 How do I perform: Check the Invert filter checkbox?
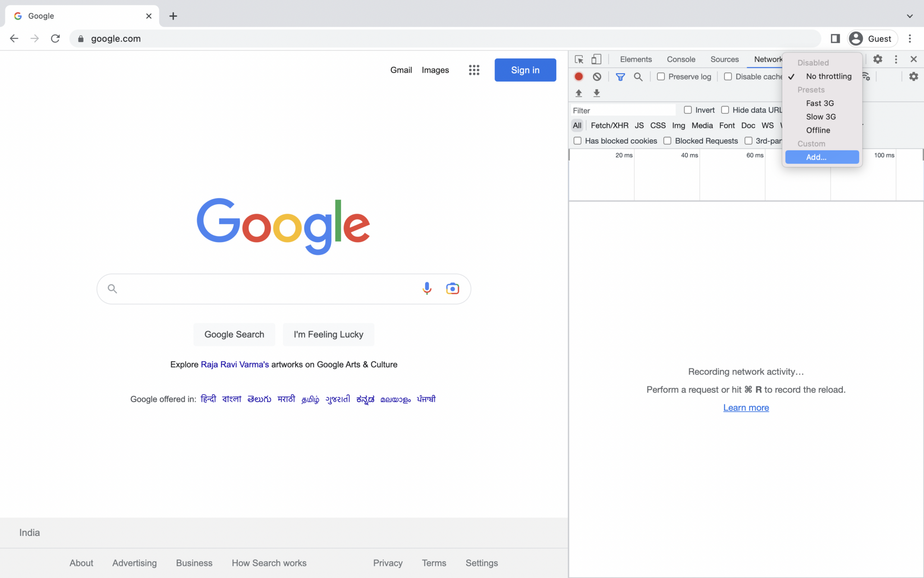coord(688,110)
